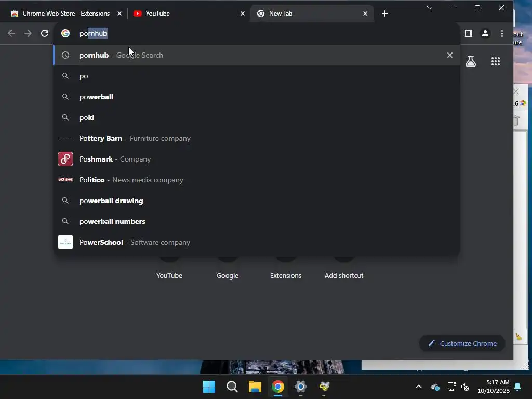The image size is (532, 399).
Task: Open the tab search chevron
Action: pyautogui.click(x=430, y=8)
